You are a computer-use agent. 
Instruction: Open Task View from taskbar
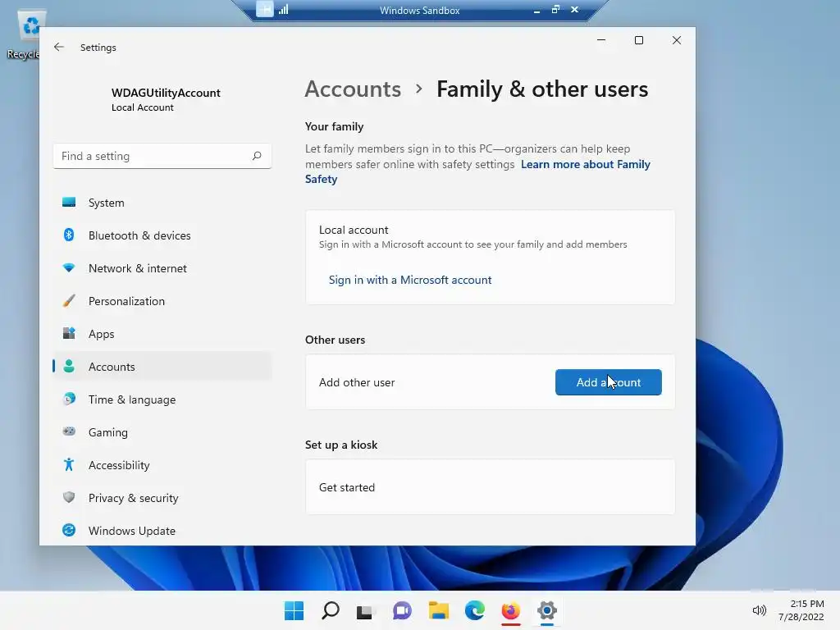[365, 610]
